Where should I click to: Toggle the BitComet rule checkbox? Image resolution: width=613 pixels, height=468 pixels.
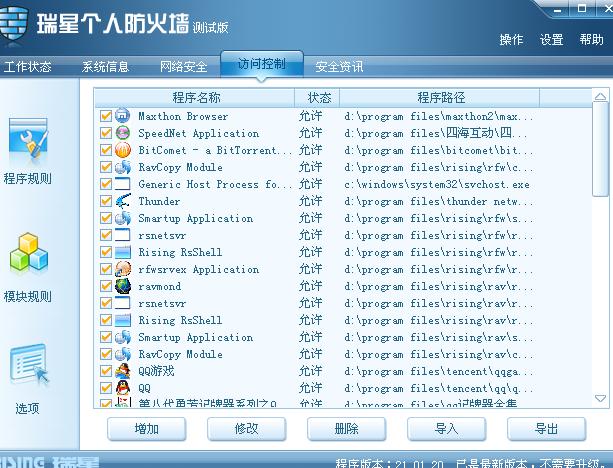(x=106, y=150)
